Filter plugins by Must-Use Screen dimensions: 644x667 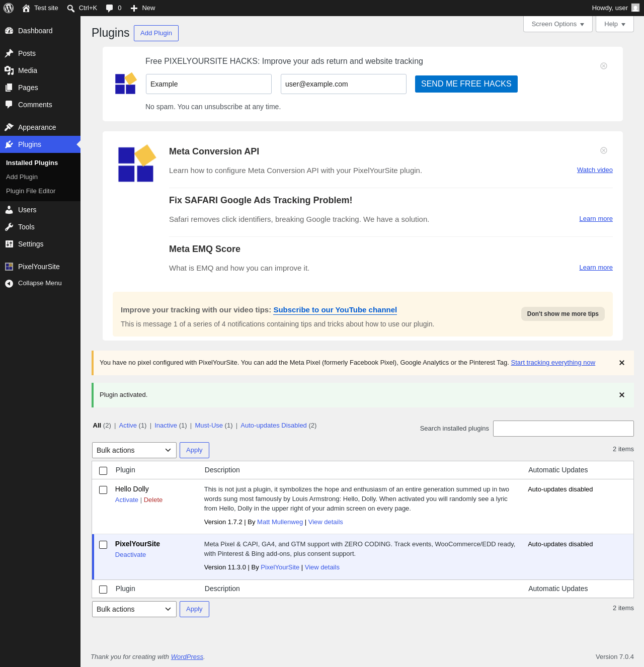pos(209,426)
